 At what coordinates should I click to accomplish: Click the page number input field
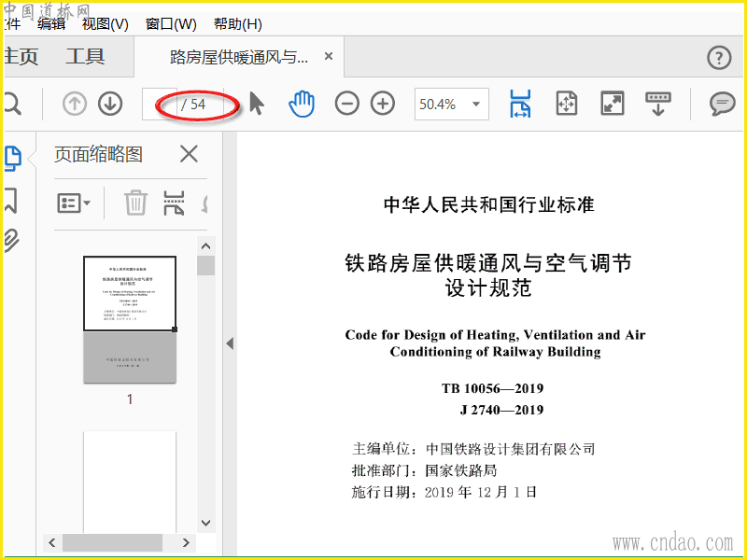pyautogui.click(x=160, y=104)
